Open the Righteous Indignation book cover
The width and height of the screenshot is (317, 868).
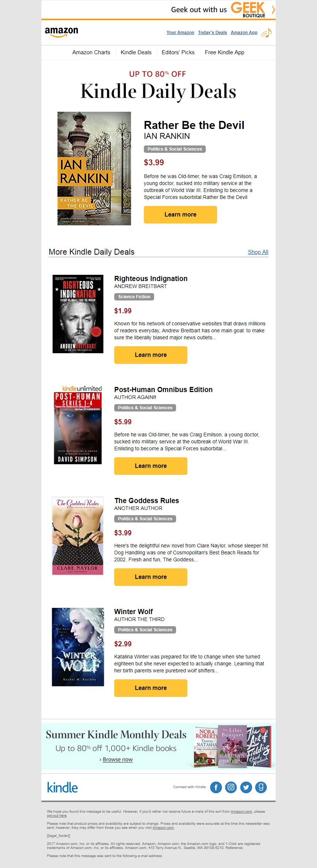[78, 314]
